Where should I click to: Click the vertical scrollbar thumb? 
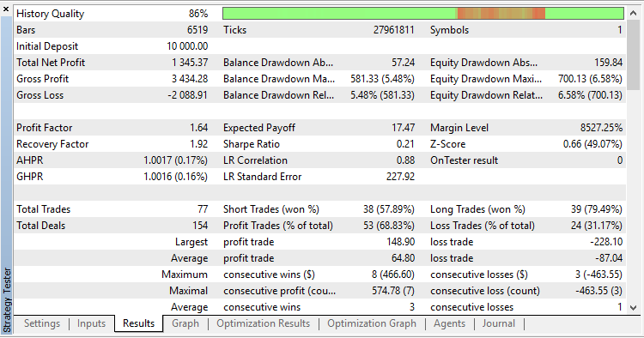point(634,54)
